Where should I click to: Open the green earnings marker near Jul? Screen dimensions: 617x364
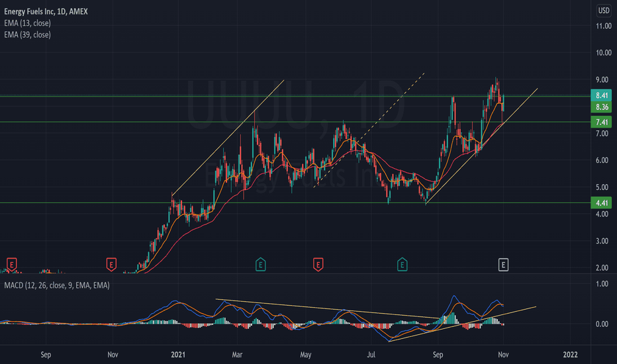[x=402, y=265]
